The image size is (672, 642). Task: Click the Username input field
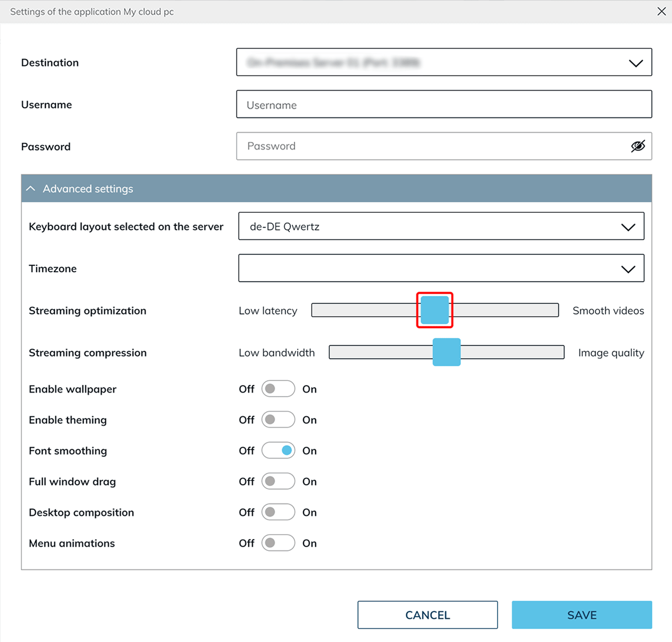tap(444, 104)
